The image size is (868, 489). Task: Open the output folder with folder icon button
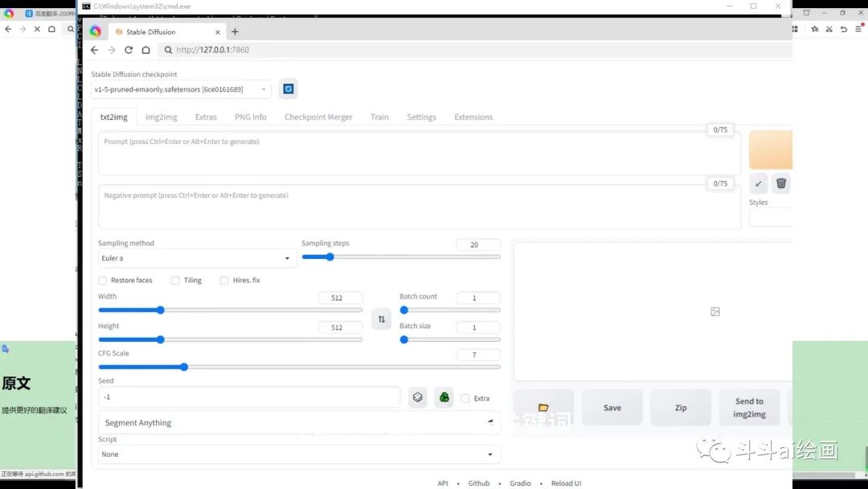coord(543,408)
